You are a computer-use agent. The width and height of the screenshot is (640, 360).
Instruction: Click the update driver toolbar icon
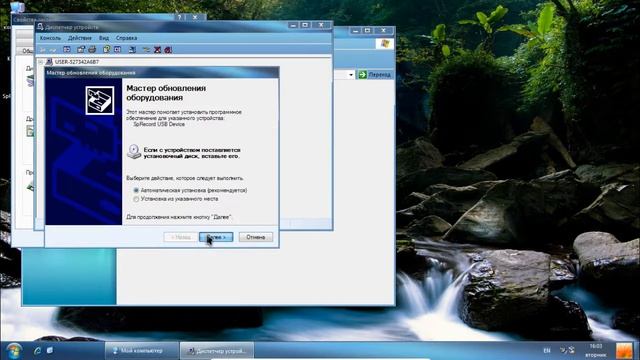(x=146, y=50)
